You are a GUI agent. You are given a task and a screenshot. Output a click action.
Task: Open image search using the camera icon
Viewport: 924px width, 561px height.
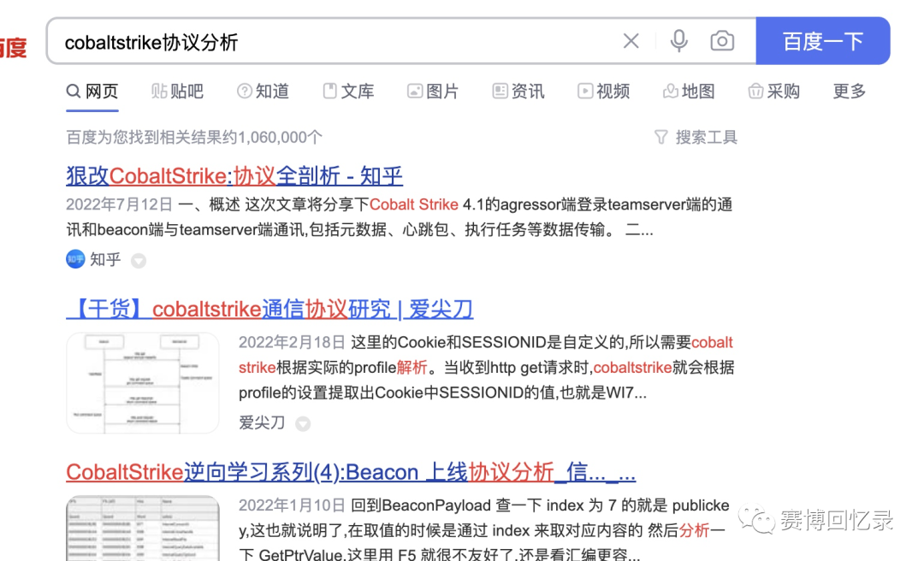click(722, 41)
